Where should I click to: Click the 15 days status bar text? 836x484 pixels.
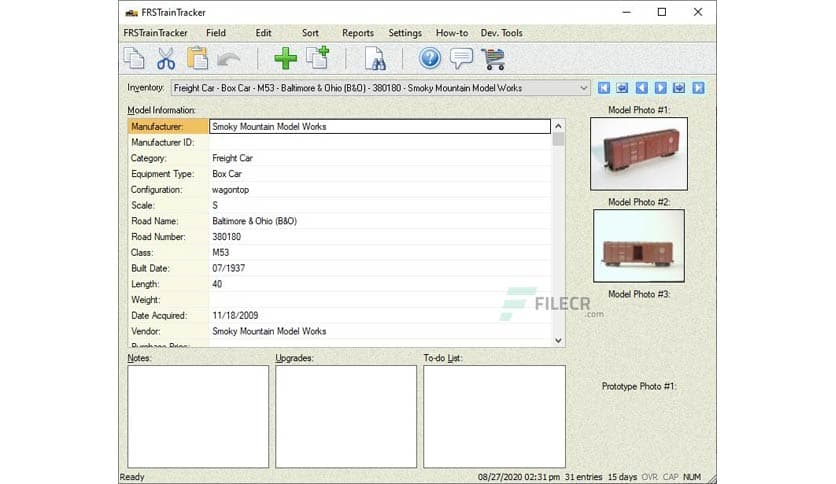pyautogui.click(x=622, y=477)
